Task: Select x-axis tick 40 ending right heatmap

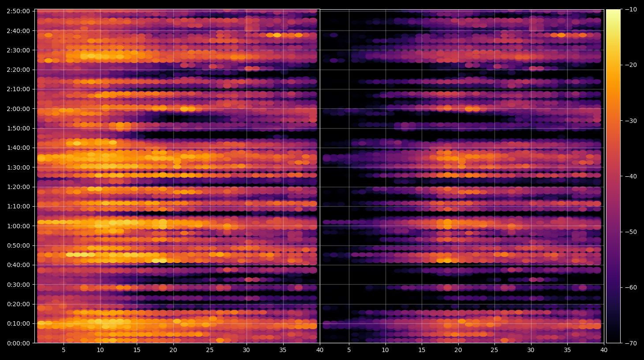Action: pyautogui.click(x=604, y=350)
